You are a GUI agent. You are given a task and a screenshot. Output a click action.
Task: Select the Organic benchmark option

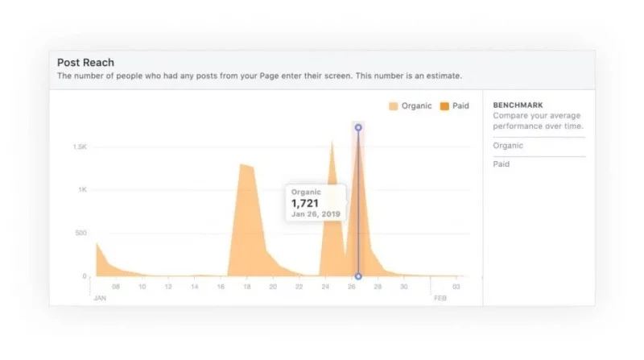click(508, 146)
